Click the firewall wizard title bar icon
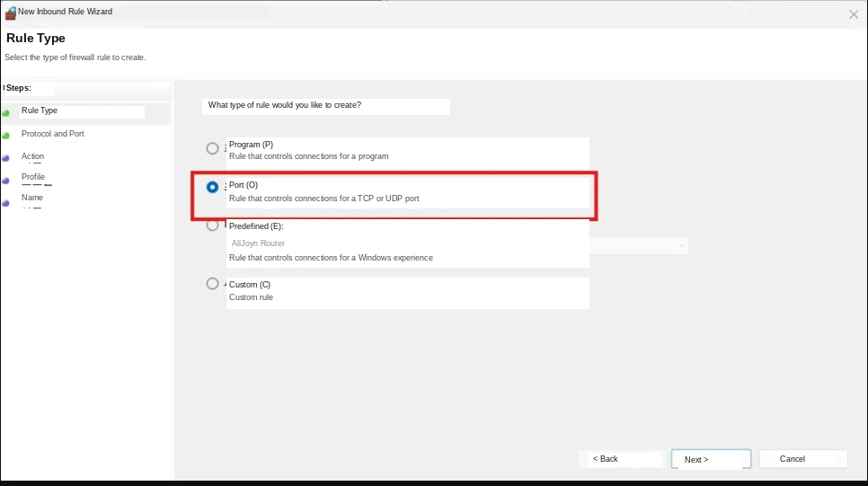This screenshot has height=486, width=868. (x=11, y=13)
